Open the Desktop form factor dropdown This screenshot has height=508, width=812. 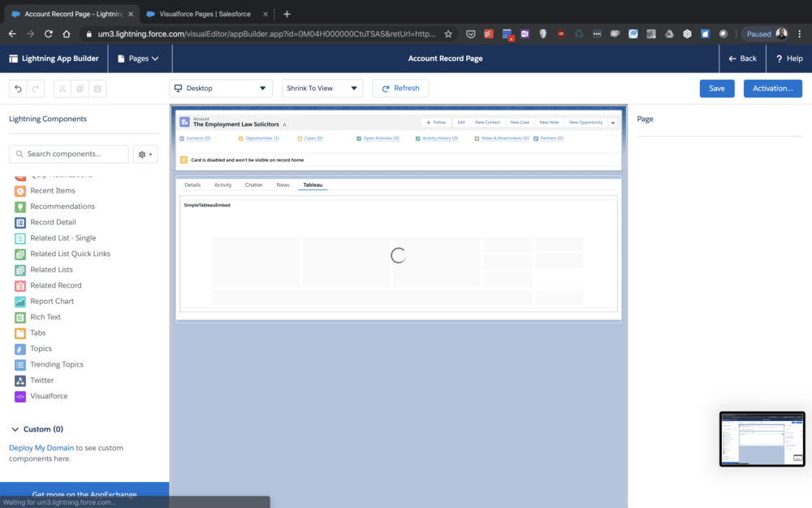coord(221,89)
